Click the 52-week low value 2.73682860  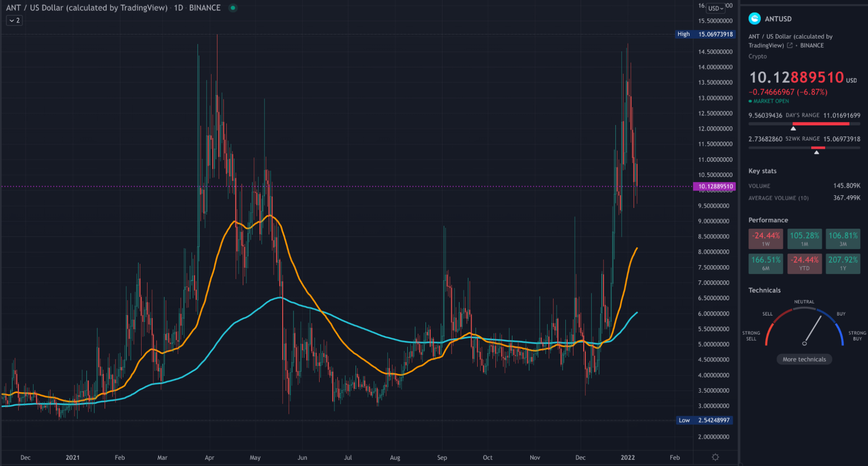click(x=765, y=139)
